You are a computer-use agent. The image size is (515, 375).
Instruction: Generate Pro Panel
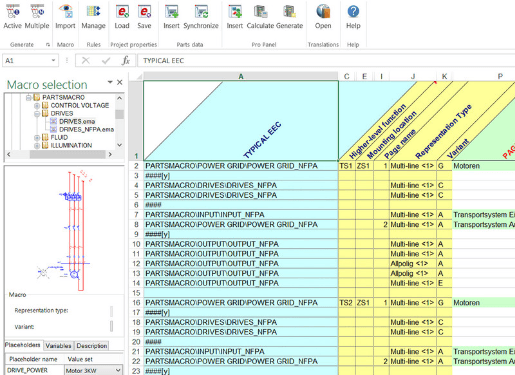[x=289, y=17]
